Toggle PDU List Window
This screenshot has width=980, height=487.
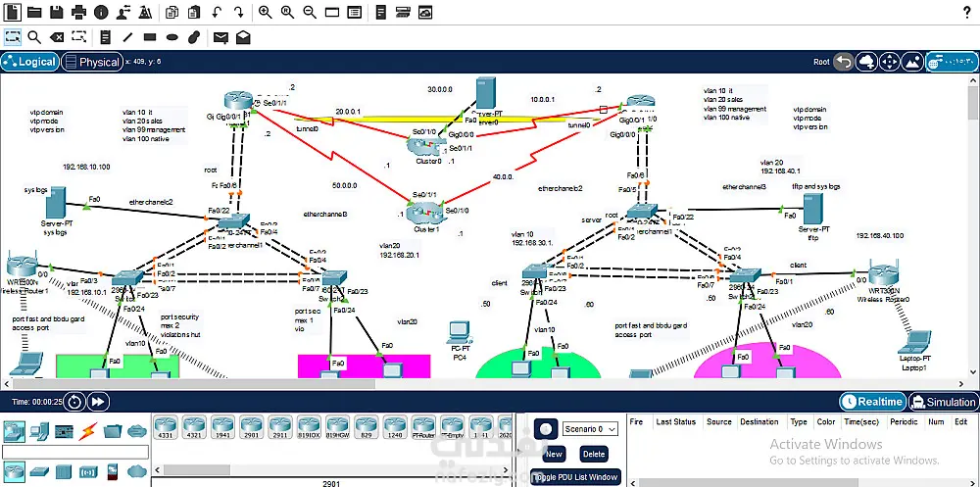coord(575,477)
